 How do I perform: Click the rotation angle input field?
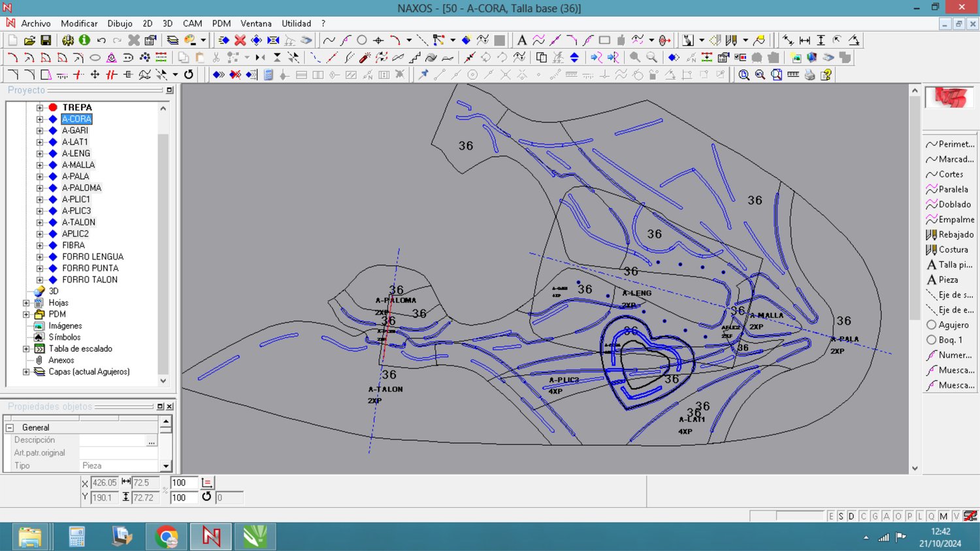(229, 498)
